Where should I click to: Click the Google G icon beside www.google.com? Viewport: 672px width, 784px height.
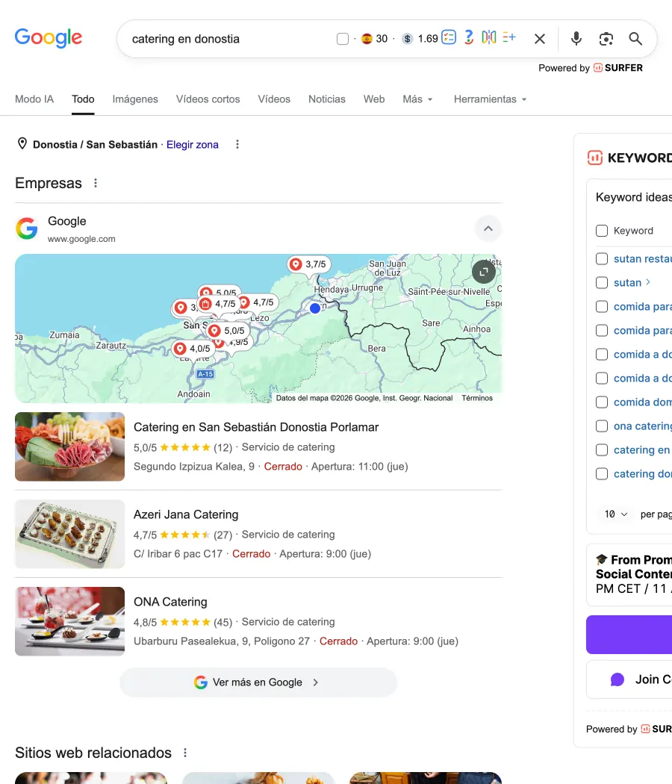(x=27, y=228)
